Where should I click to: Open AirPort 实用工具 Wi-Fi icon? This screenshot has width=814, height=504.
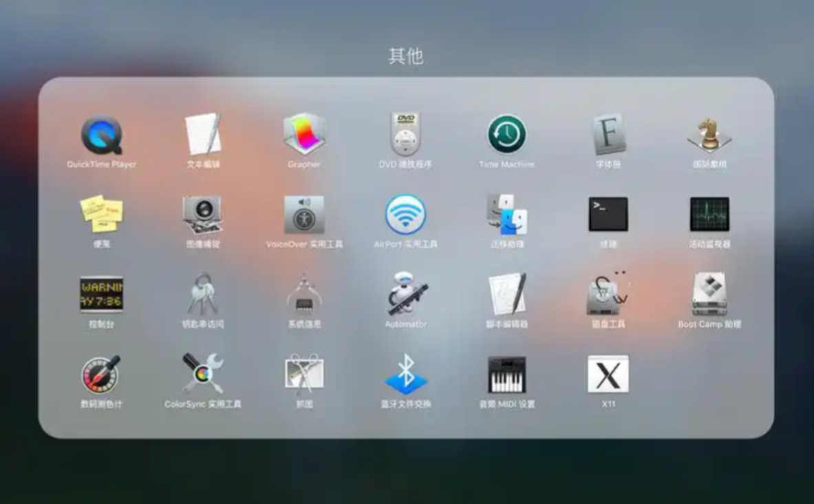pyautogui.click(x=405, y=215)
